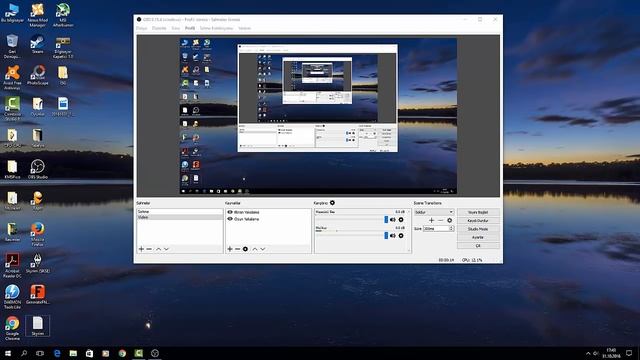Click the Yayını Başlat button
Viewport: 640px width, 360px height.
point(478,212)
